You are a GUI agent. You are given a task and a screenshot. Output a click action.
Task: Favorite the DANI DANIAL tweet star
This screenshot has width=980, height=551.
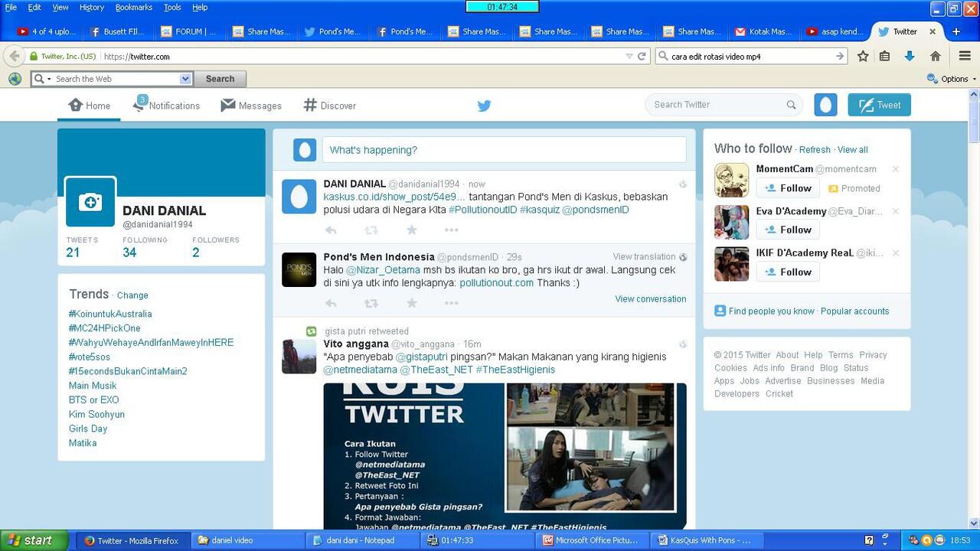[x=412, y=230]
